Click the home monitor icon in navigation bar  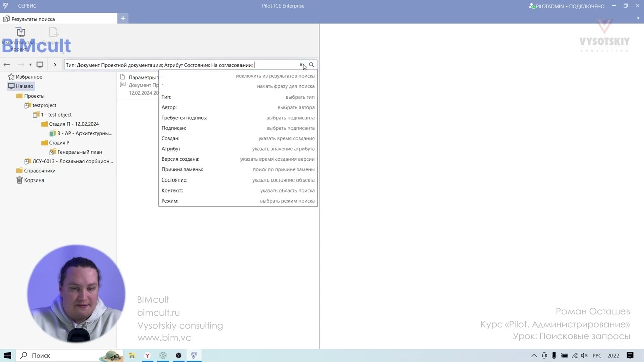tap(40, 65)
